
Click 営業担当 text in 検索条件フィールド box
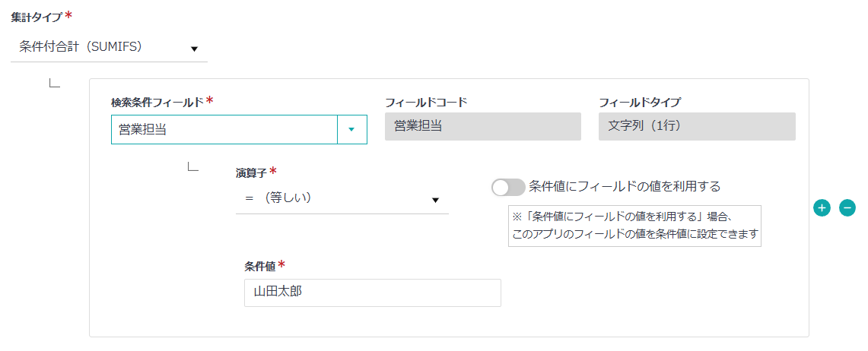143,129
